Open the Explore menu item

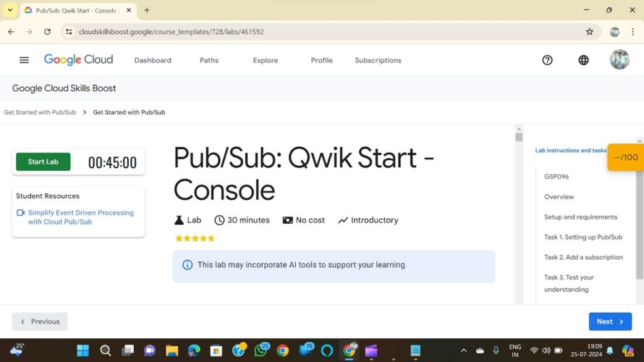(266, 60)
